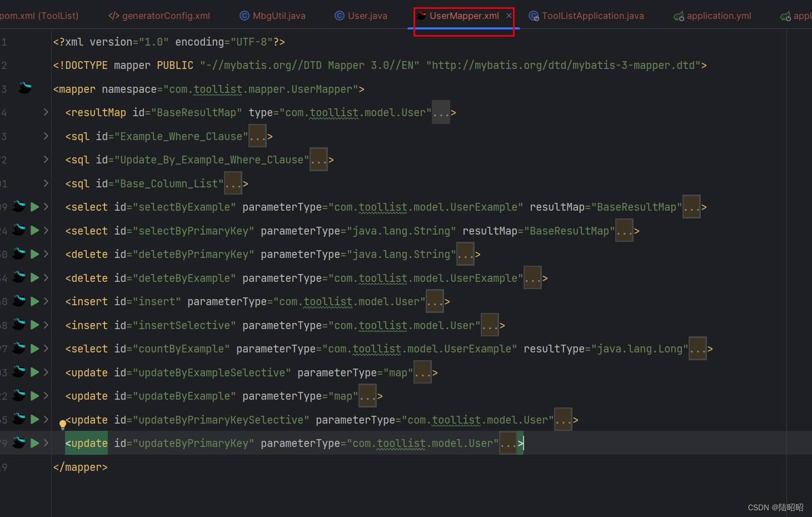Run the insertSelective statement
This screenshot has width=812, height=517.
(34, 325)
